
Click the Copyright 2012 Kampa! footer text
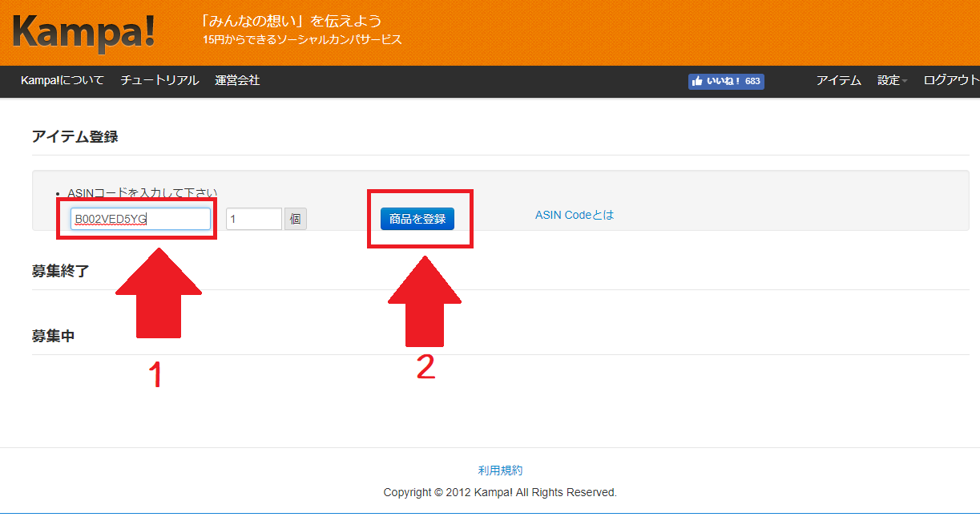click(x=500, y=492)
